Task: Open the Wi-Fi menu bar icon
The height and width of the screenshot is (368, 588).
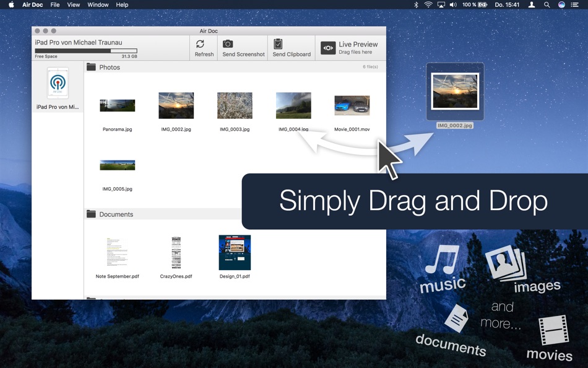Action: [428, 4]
